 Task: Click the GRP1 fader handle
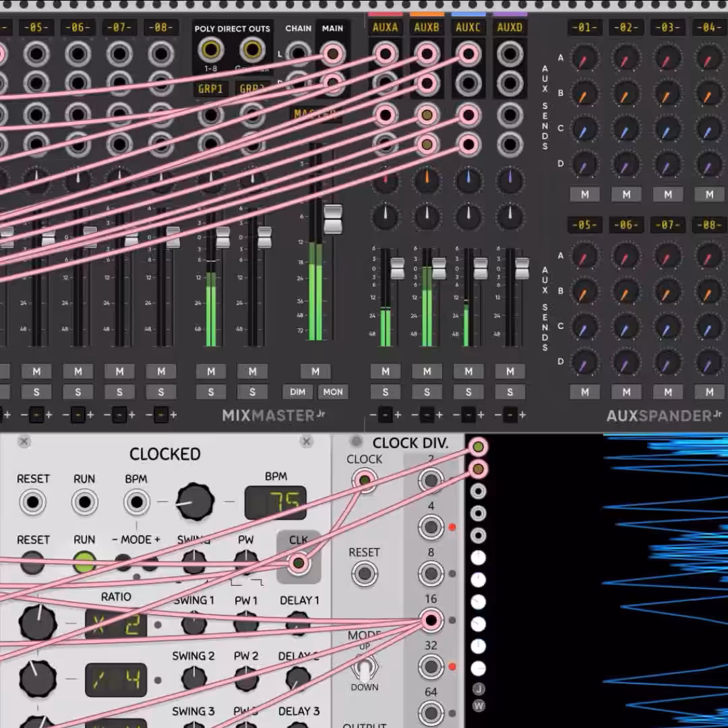coord(223,237)
